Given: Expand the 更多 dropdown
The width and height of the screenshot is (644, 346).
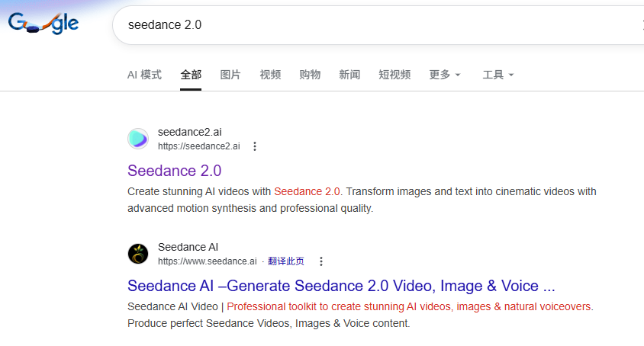Looking at the screenshot, I should [x=445, y=75].
